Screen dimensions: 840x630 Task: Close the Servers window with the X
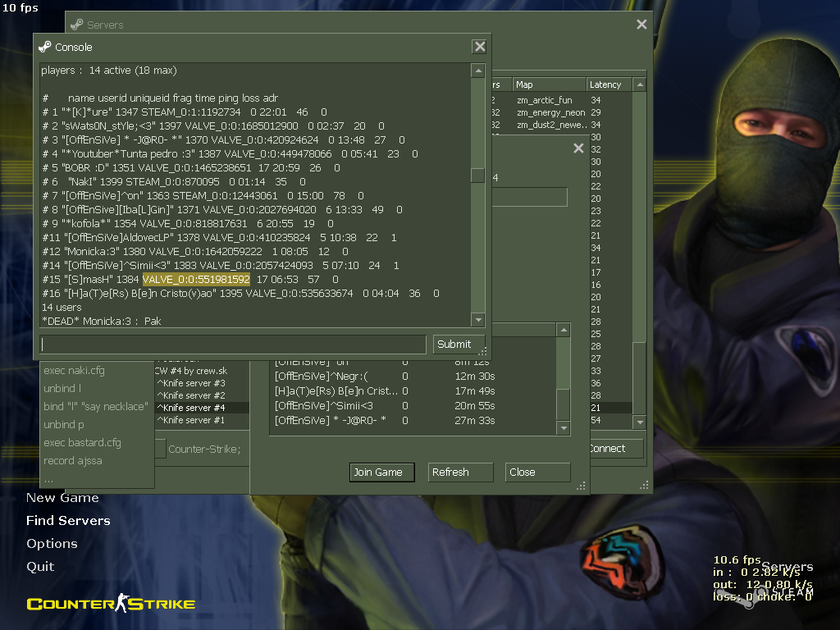coord(641,24)
